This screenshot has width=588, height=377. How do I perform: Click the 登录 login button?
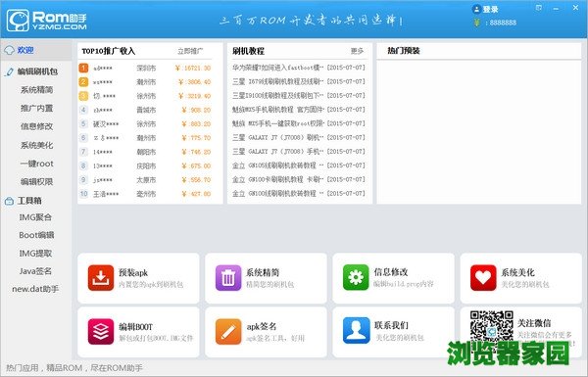(x=486, y=10)
